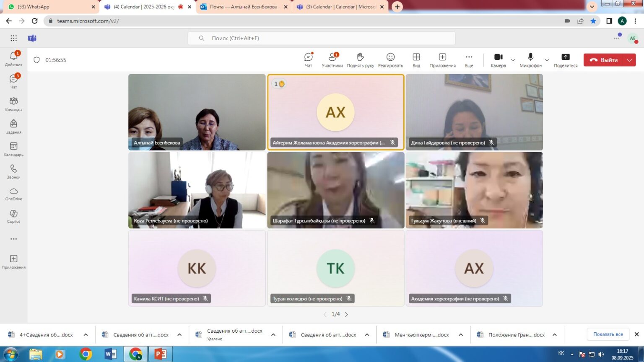644x362 pixels.
Task: Open Copilot from the left sidebar
Action: [13, 216]
